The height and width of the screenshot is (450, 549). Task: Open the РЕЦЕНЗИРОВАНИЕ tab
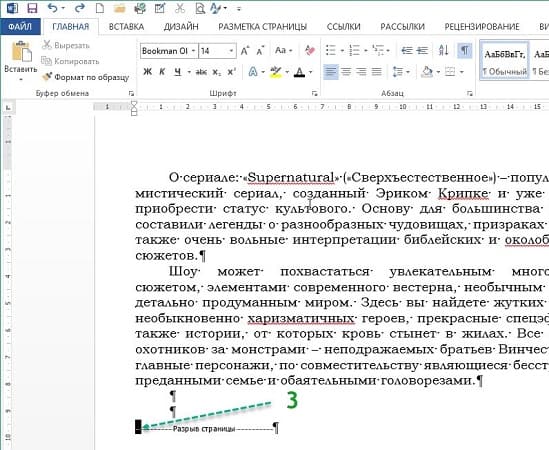tap(482, 27)
